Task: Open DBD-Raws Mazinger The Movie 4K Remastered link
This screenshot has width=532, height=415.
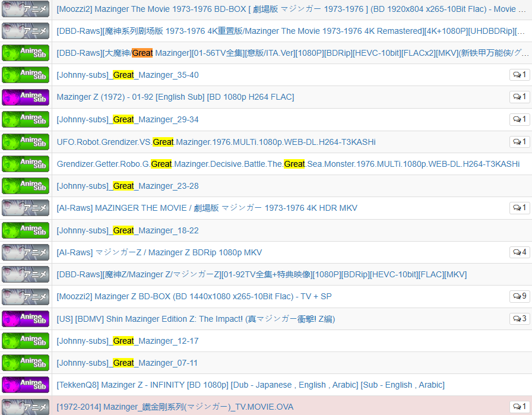Action: point(291,31)
